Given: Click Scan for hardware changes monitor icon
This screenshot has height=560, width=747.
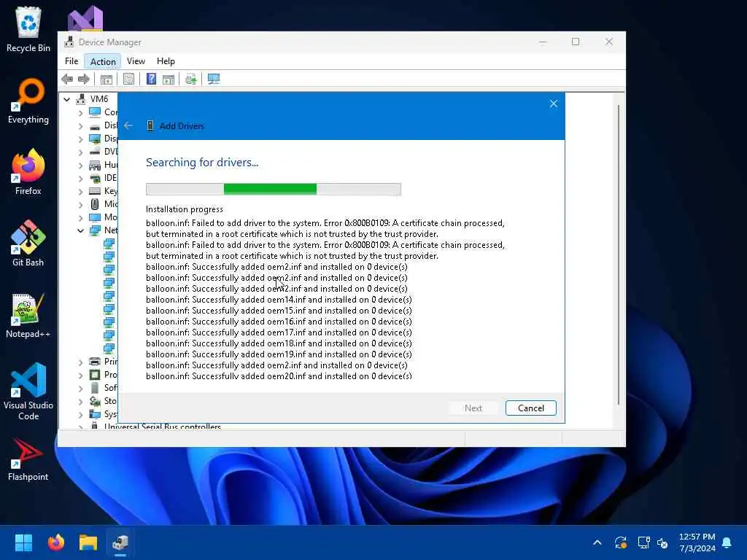Looking at the screenshot, I should pos(214,79).
